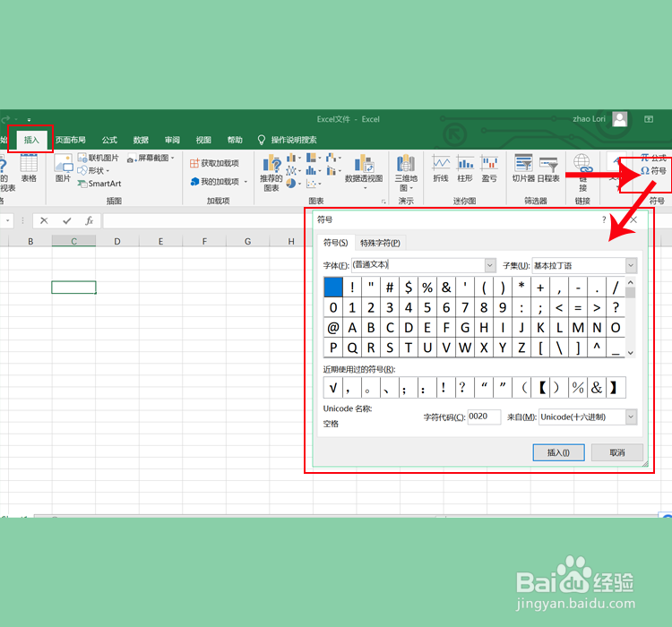This screenshot has height=627, width=672.
Task: Open the 字体 font dropdown
Action: click(490, 265)
